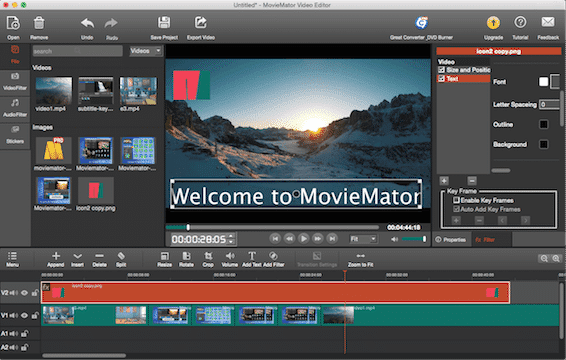Open the Volume tool
The width and height of the screenshot is (566, 360).
click(x=230, y=256)
